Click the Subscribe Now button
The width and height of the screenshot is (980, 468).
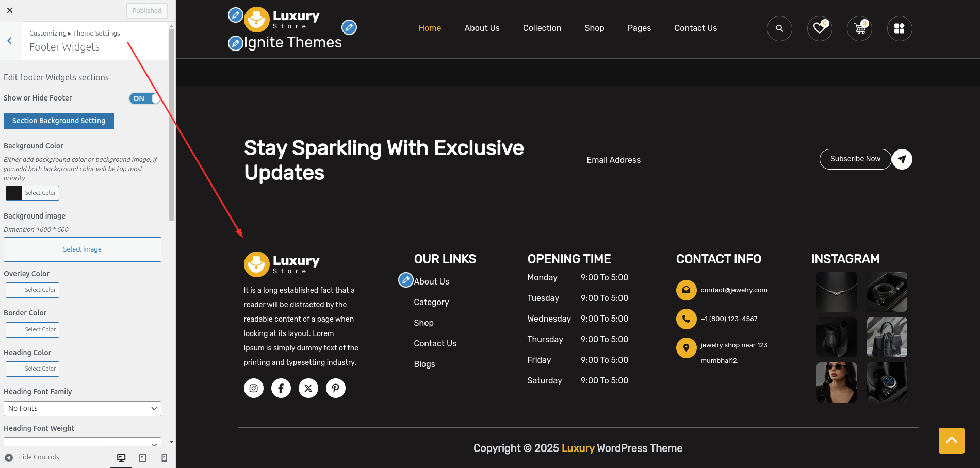click(855, 159)
